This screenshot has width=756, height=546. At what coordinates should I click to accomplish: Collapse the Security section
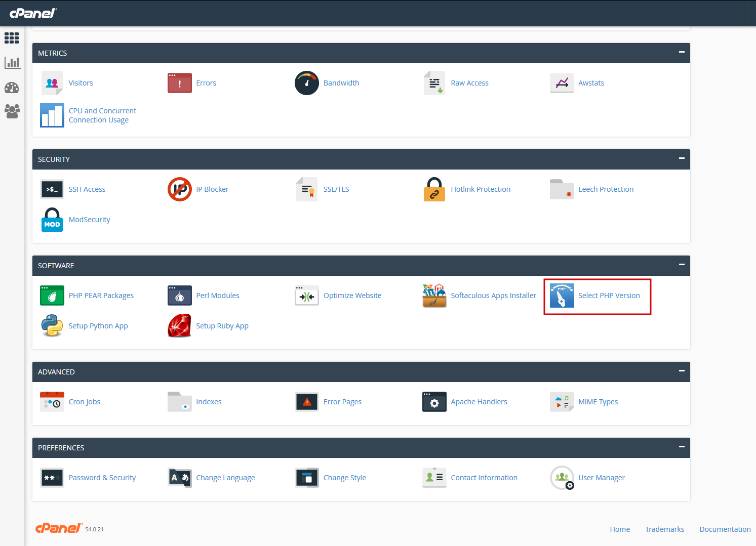682,158
